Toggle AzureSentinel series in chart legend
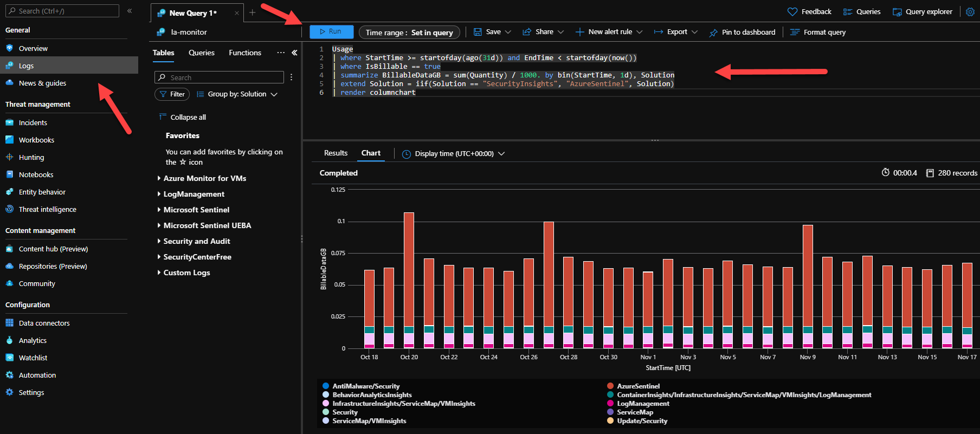Screen dimensions: 980x434 point(638,386)
